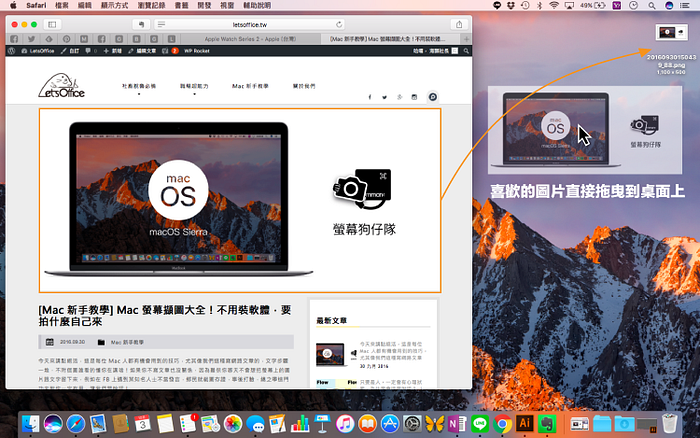700x438 pixels.
Task: Click the 新增 add-new item
Action: 113,51
